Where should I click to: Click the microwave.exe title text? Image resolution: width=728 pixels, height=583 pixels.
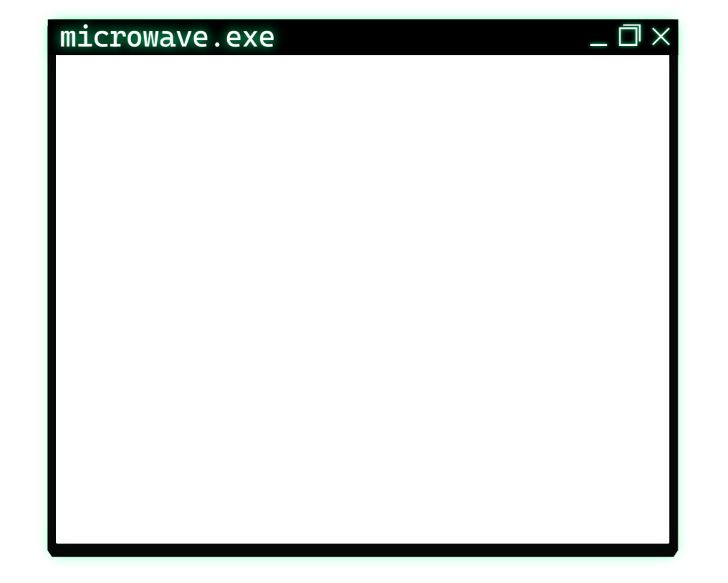coord(167,37)
